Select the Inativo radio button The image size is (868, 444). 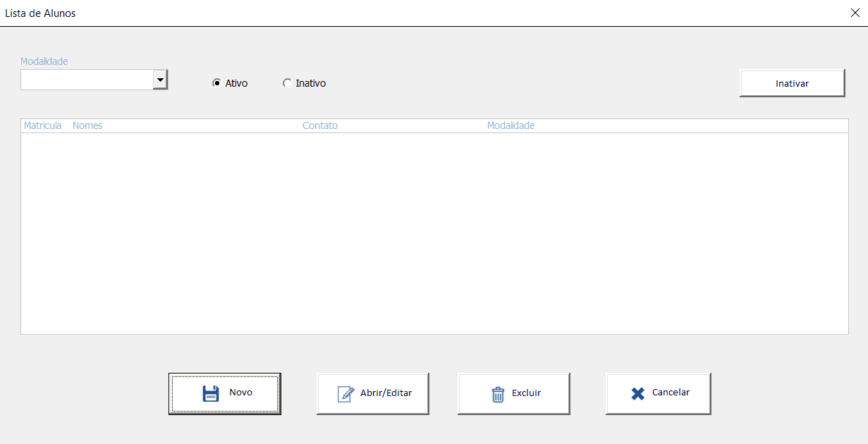click(287, 83)
